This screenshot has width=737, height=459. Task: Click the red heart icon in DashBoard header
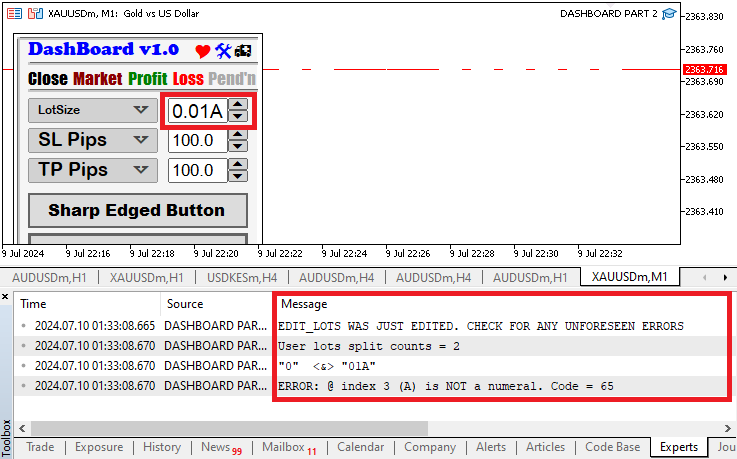coord(203,51)
